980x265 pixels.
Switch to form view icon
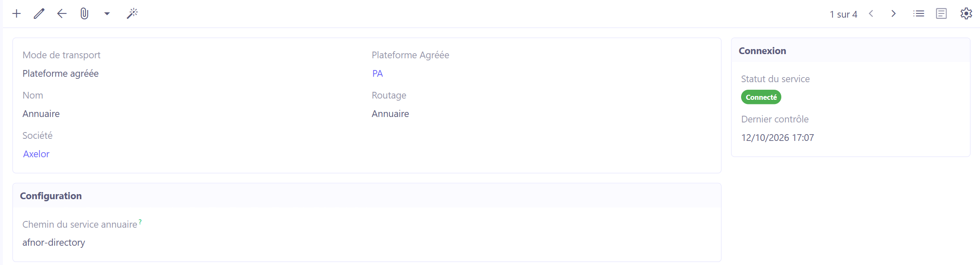point(941,14)
